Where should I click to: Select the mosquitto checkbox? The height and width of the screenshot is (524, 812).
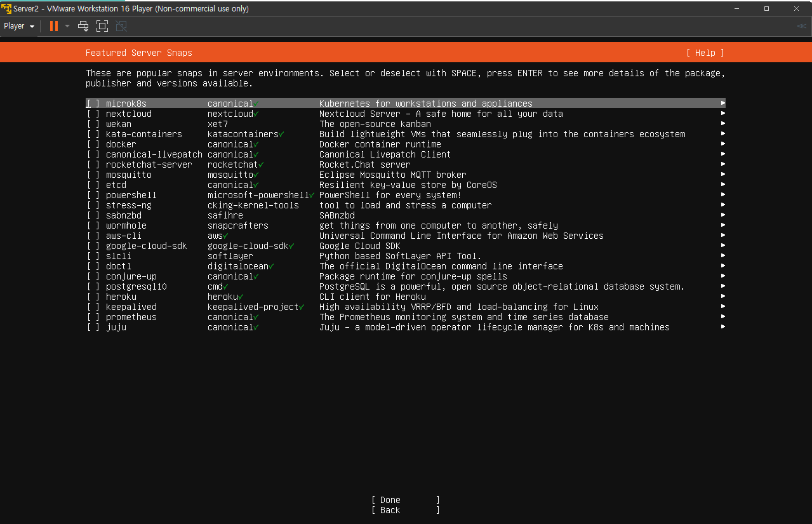(x=93, y=175)
